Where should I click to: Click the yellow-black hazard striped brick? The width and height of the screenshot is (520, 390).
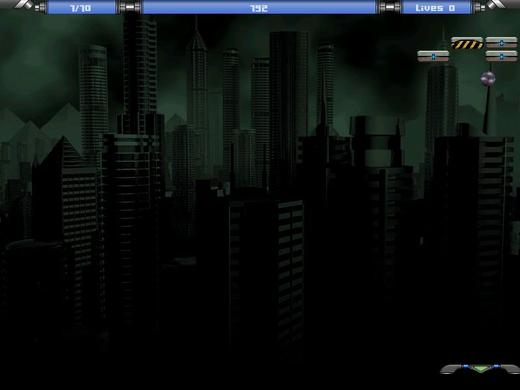(x=467, y=43)
